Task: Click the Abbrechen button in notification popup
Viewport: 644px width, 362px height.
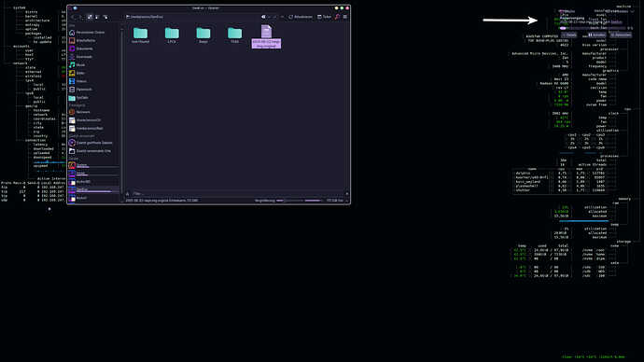Action: point(621,35)
